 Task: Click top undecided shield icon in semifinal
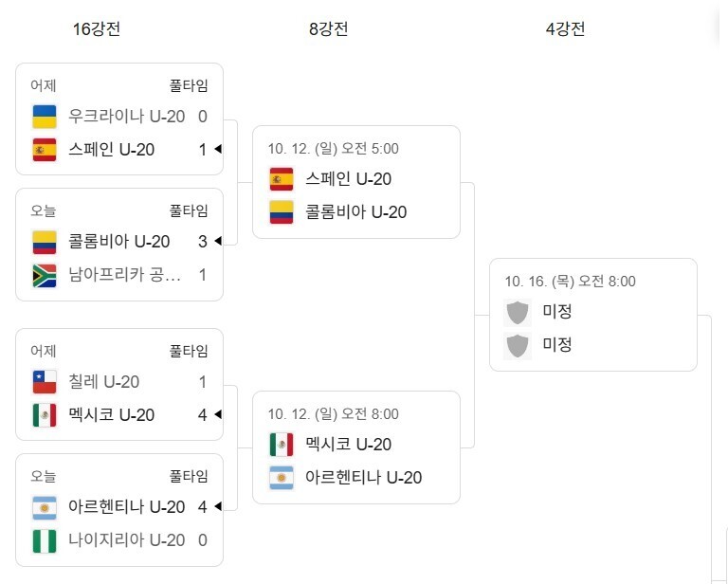tap(518, 312)
